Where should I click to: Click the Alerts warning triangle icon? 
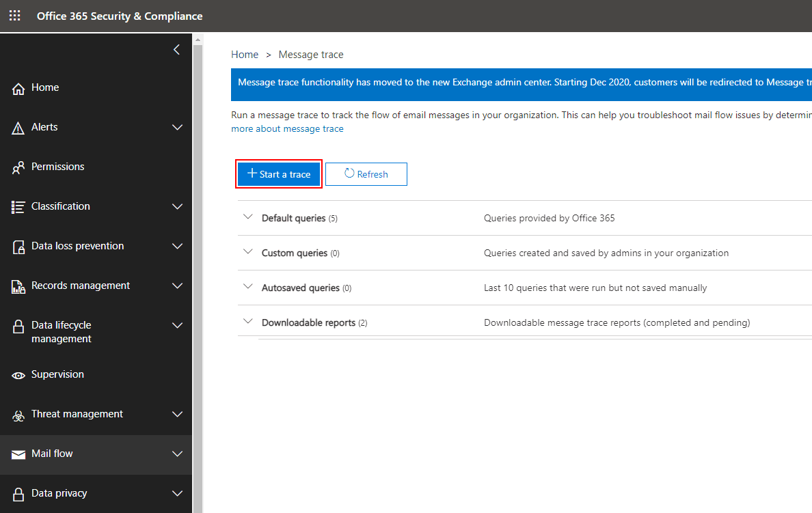point(18,128)
